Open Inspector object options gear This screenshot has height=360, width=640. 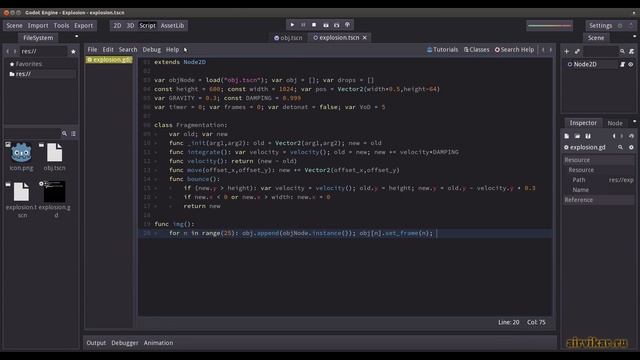(x=631, y=147)
